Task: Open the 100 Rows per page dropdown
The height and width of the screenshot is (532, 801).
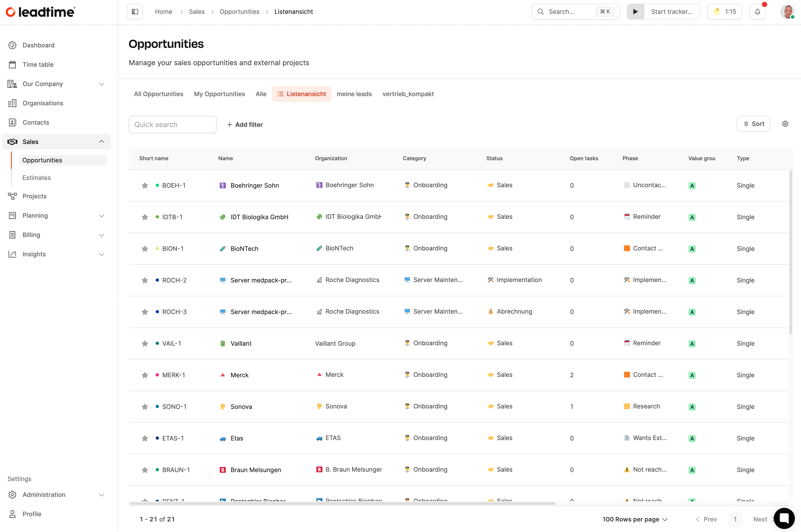Action: 635,519
